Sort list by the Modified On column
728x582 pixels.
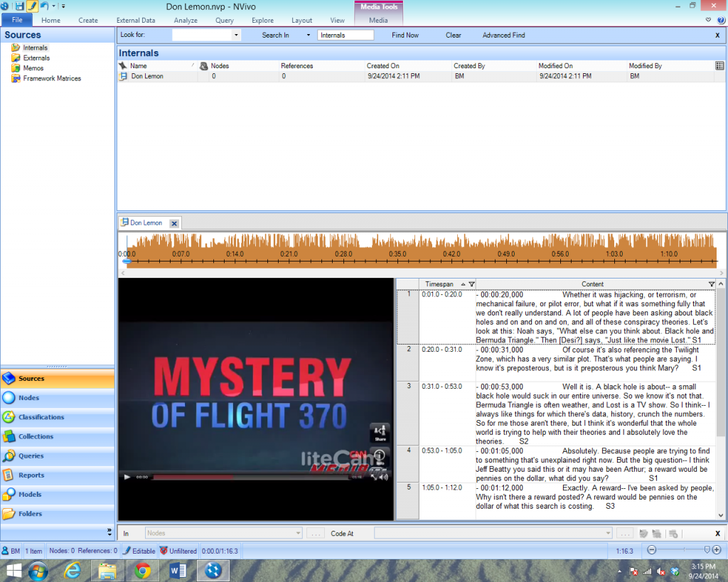[555, 66]
